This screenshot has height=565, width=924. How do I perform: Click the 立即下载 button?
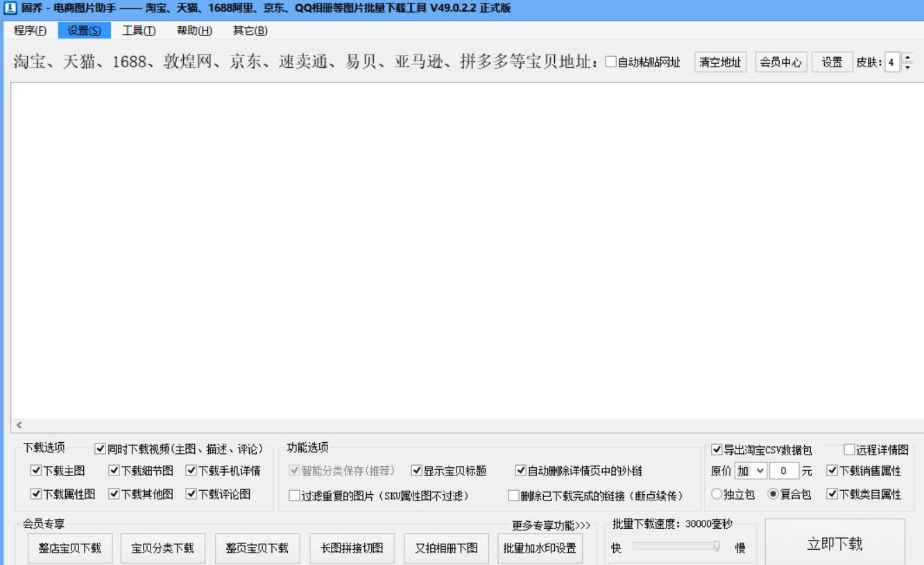835,543
